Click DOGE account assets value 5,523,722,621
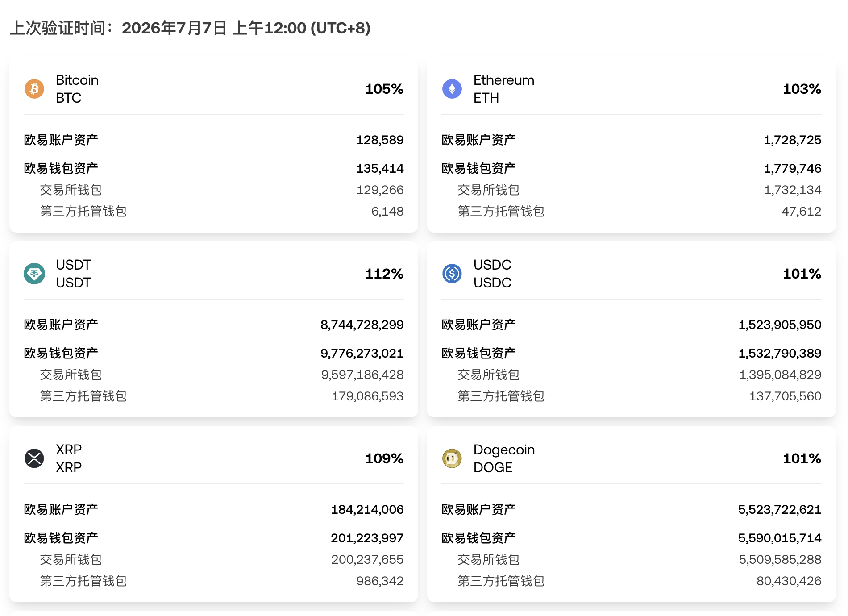Viewport: 848px width, 616px height. point(780,510)
